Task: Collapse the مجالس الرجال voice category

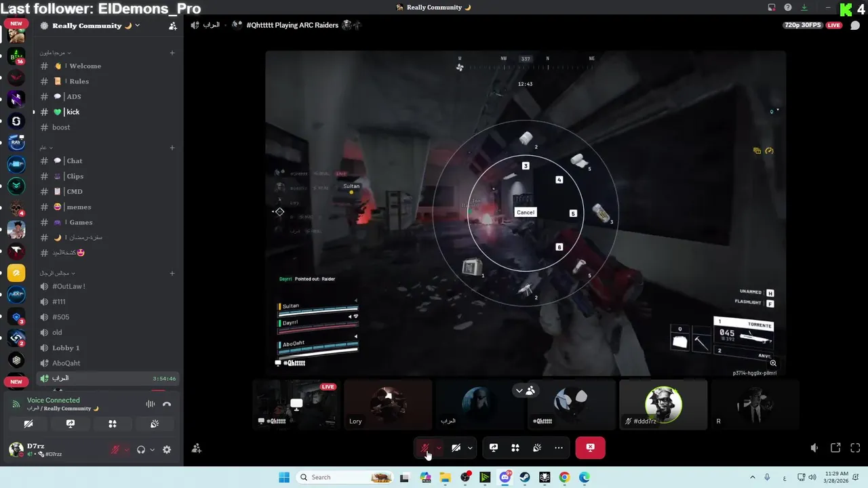Action: pos(57,273)
